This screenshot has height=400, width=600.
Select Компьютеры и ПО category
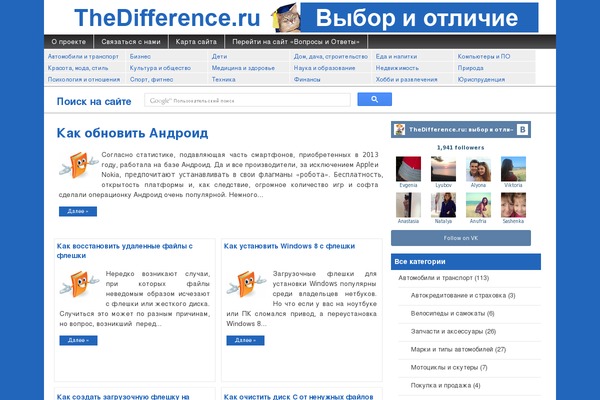coord(484,56)
